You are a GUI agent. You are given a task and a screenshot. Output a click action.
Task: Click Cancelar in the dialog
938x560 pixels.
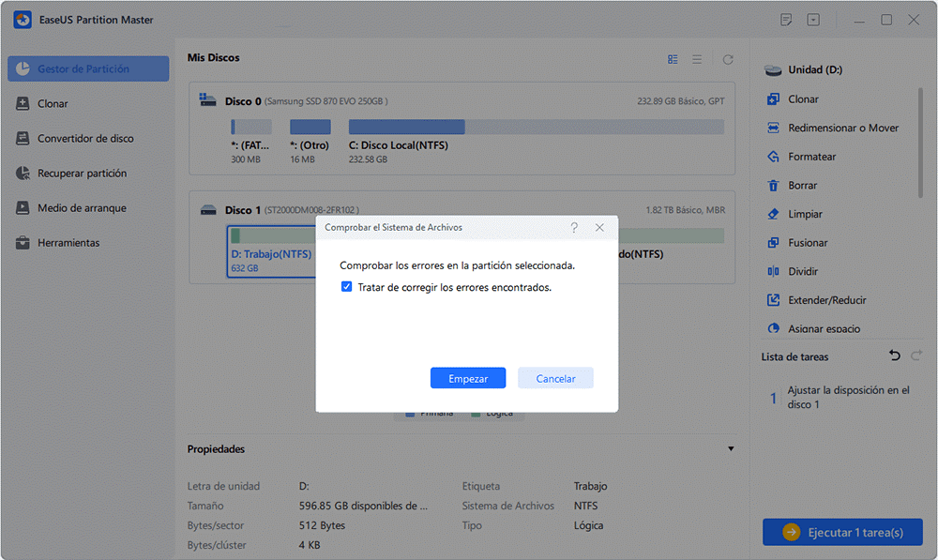tap(555, 378)
